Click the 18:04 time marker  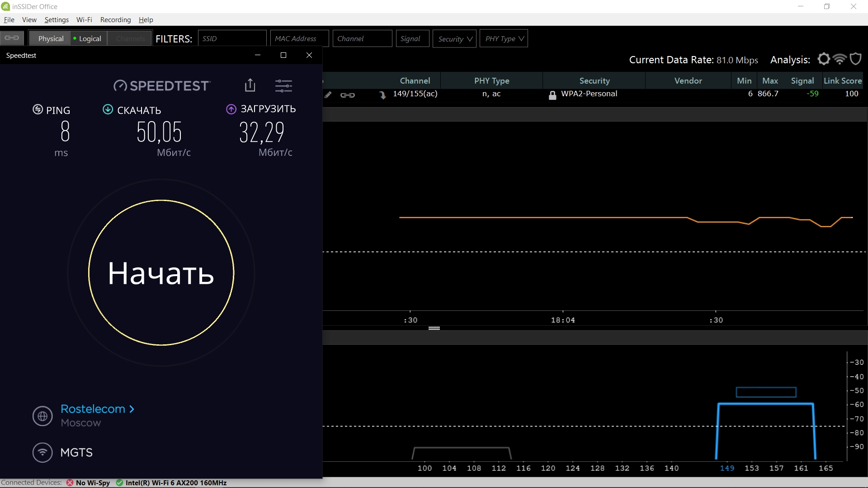(x=563, y=320)
